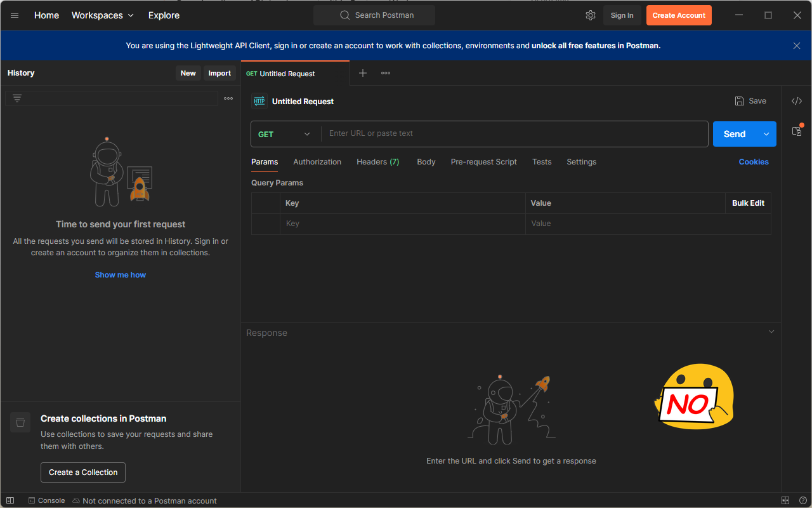Open the right sidebar panel icon with orange dot
Image resolution: width=812 pixels, height=508 pixels.
point(797,131)
